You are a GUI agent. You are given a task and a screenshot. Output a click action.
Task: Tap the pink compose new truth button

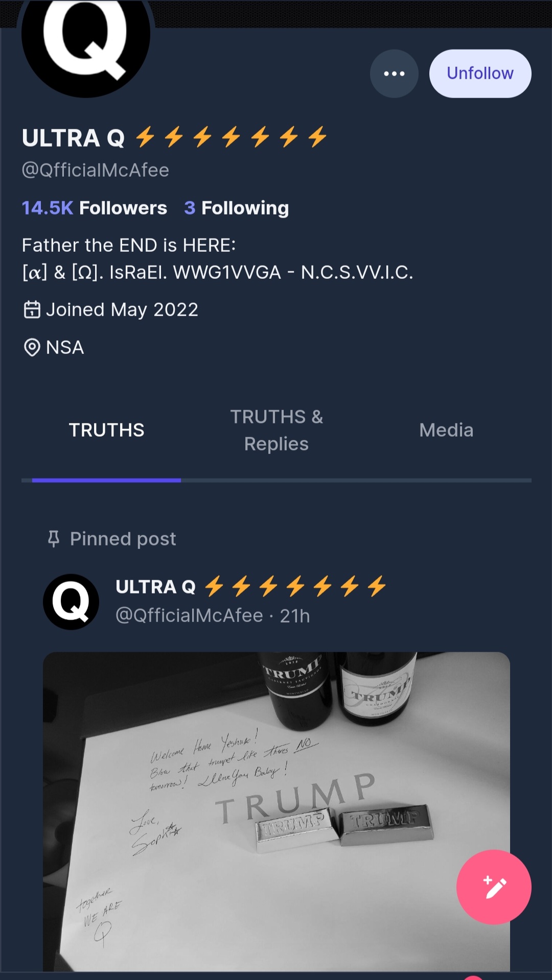click(494, 887)
